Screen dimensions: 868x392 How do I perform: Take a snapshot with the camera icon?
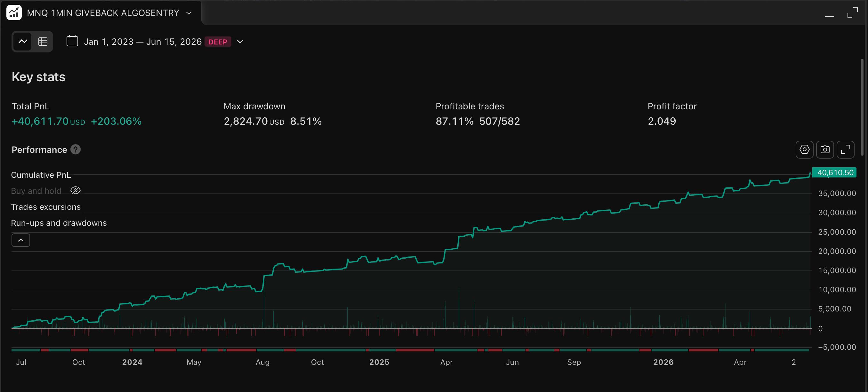point(825,149)
